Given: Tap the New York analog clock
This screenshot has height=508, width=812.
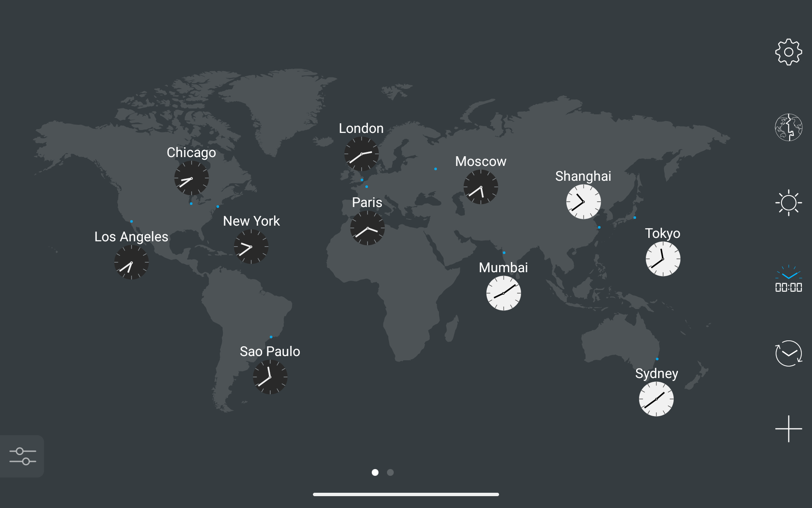Looking at the screenshot, I should [x=251, y=247].
